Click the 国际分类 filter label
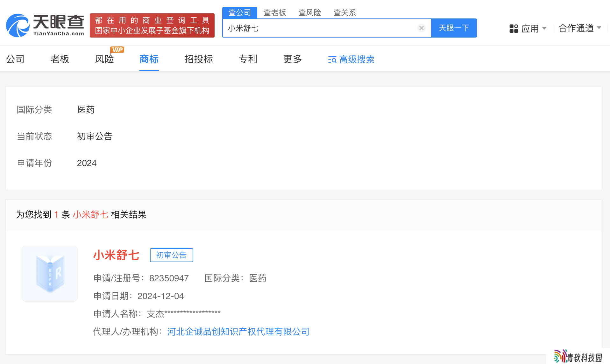Screen dimensions: 610x364 pyautogui.click(x=34, y=110)
